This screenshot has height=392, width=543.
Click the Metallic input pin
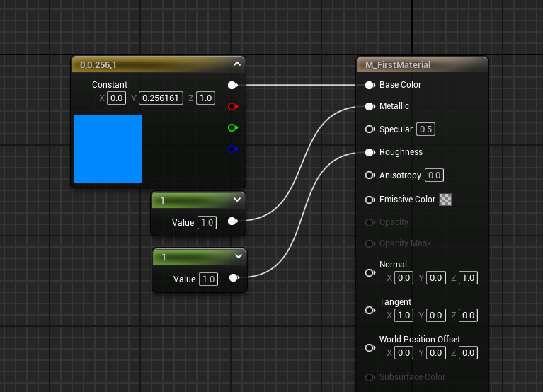[x=370, y=107]
